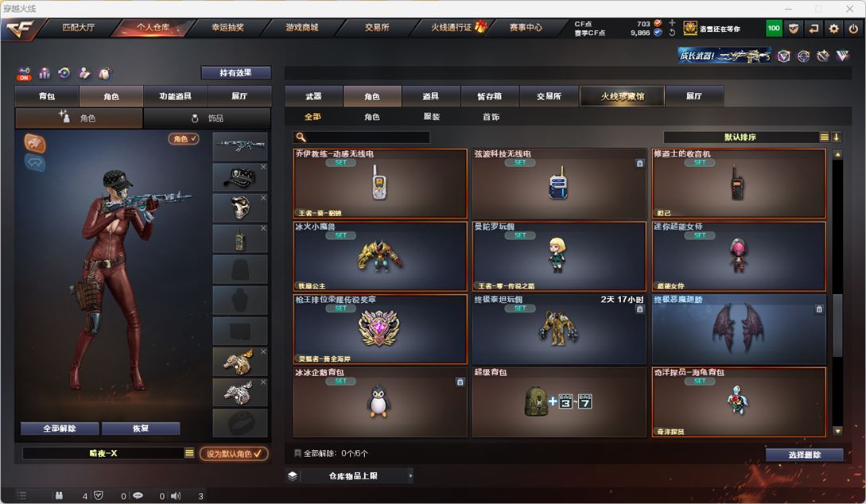The width and height of the screenshot is (866, 504).
Task: Click the recharge plus icon next to CF点
Action: [672, 23]
